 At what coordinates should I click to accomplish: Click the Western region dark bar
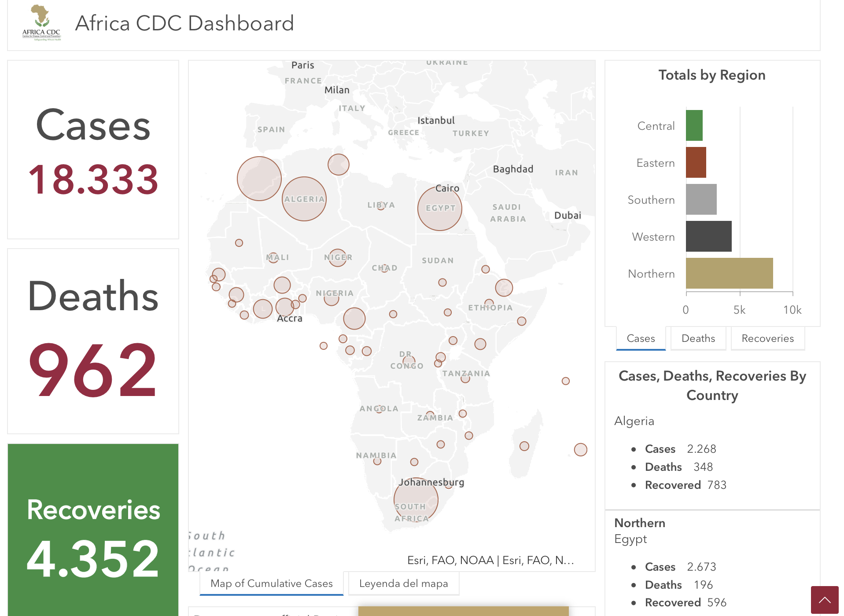[709, 236]
